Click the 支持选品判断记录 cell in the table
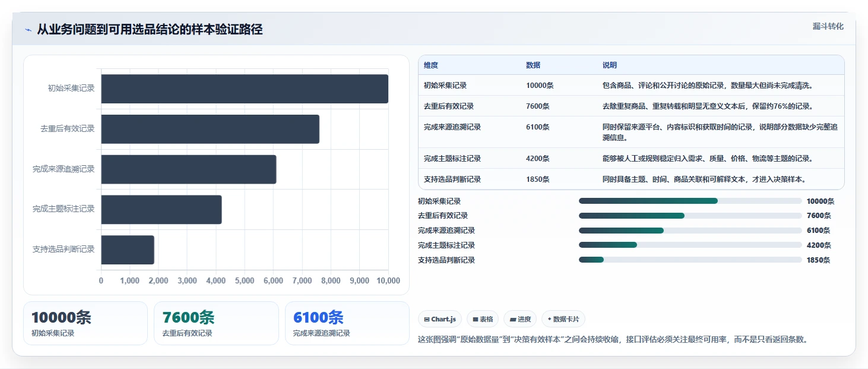The height and width of the screenshot is (369, 868). (x=452, y=179)
